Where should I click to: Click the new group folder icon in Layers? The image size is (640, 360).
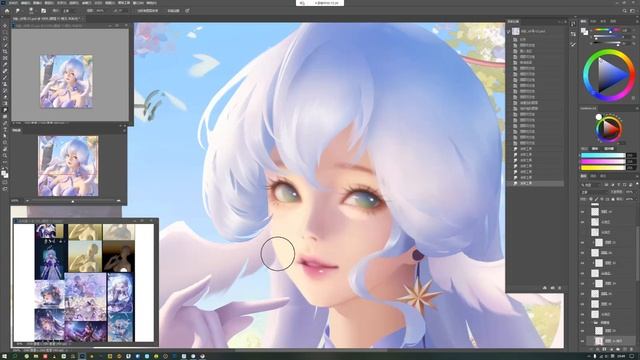pos(618,349)
